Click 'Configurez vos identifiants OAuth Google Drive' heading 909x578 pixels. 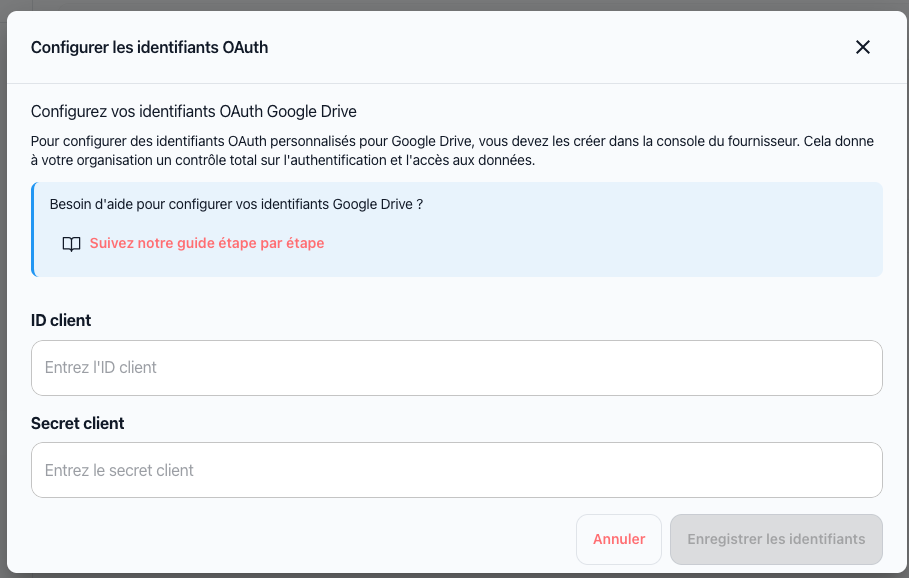(x=194, y=111)
